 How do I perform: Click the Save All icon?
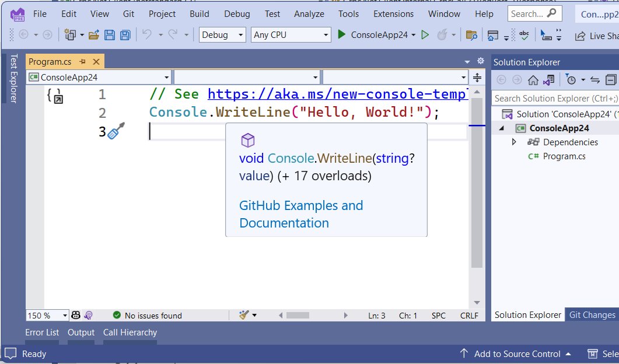[x=125, y=35]
